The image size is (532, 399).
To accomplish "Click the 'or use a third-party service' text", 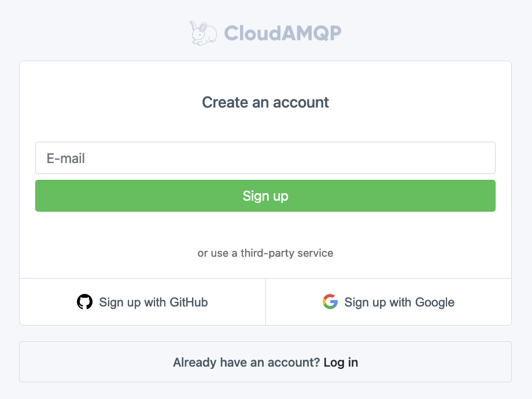I will (x=265, y=253).
